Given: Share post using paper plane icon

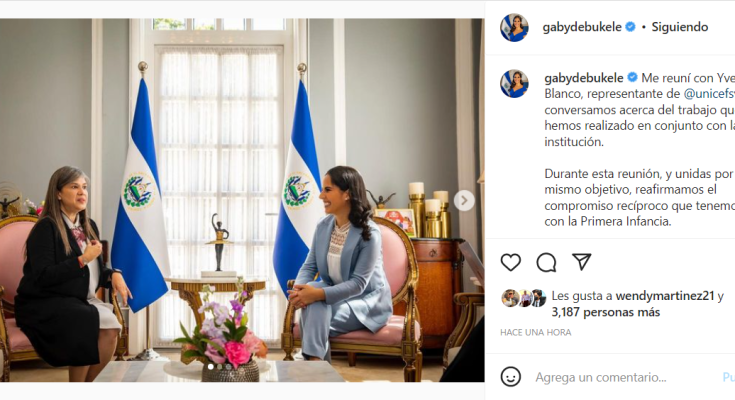Looking at the screenshot, I should pos(581,262).
